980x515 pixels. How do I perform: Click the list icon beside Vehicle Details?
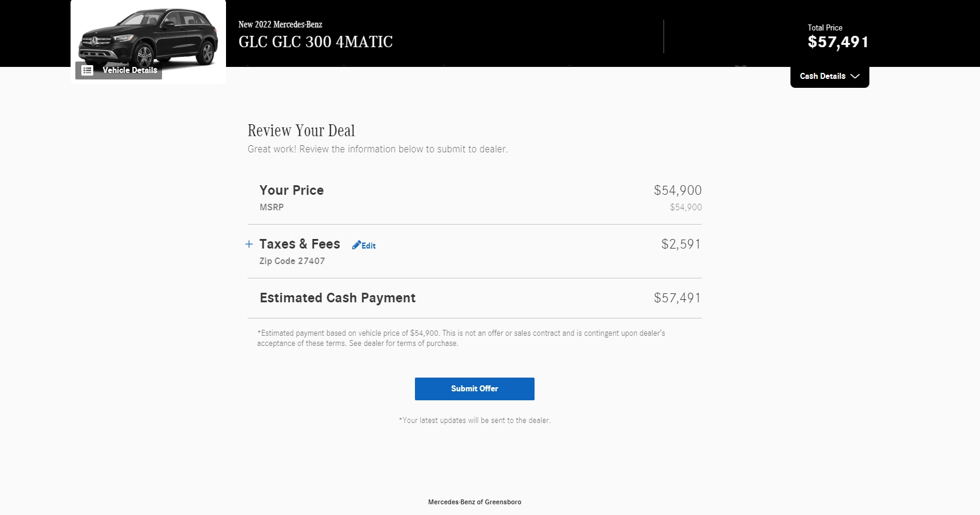tap(87, 70)
